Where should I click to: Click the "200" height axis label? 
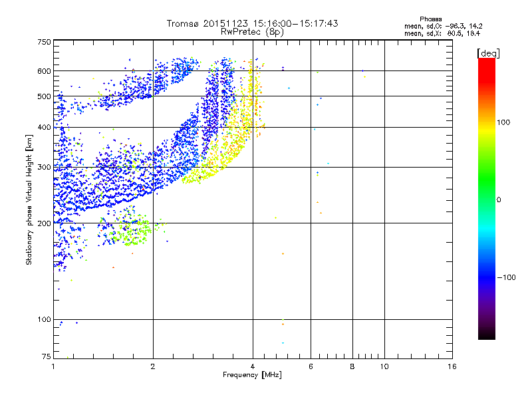(x=44, y=223)
